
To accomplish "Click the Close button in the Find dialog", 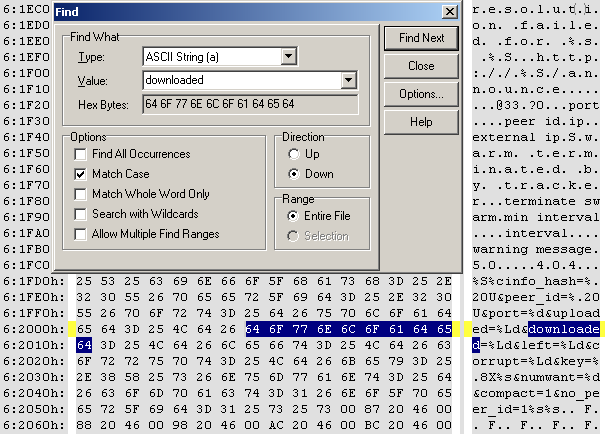I will [x=421, y=66].
